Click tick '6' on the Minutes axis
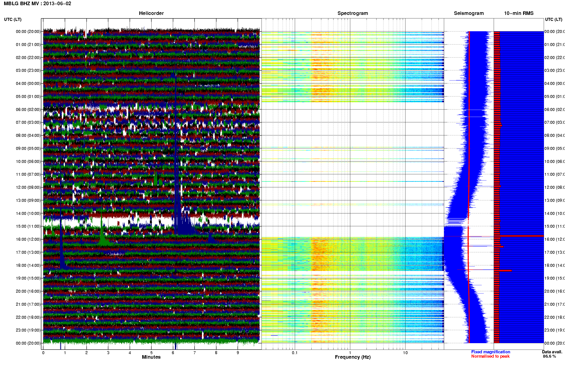588x368 pixels. [x=173, y=353]
